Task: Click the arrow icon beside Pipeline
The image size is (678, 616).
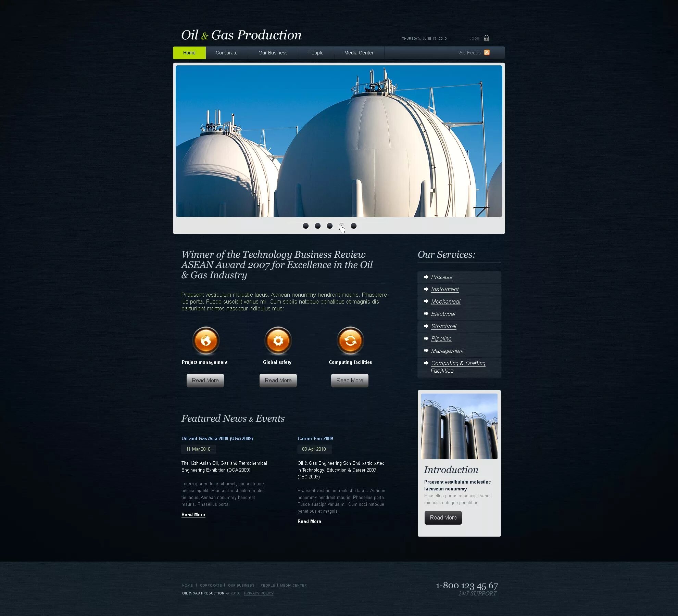Action: [426, 338]
